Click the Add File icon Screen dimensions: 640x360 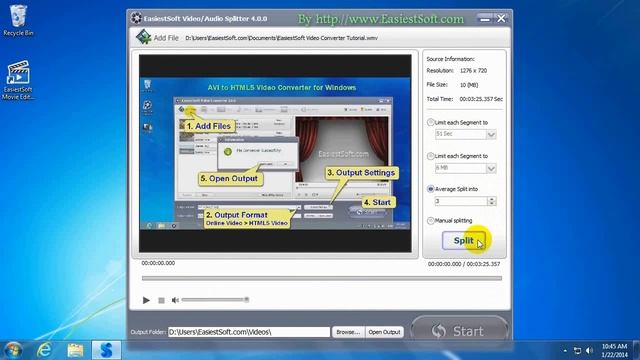coord(144,38)
